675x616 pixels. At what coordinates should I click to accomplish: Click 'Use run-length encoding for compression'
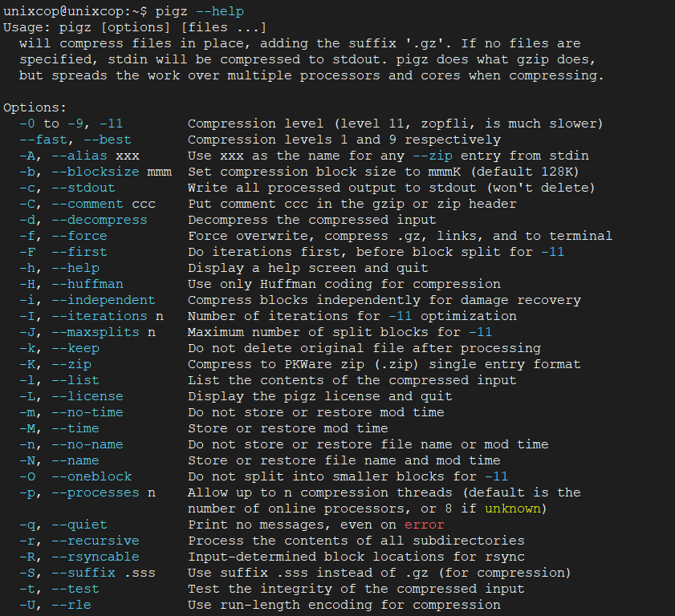click(344, 606)
